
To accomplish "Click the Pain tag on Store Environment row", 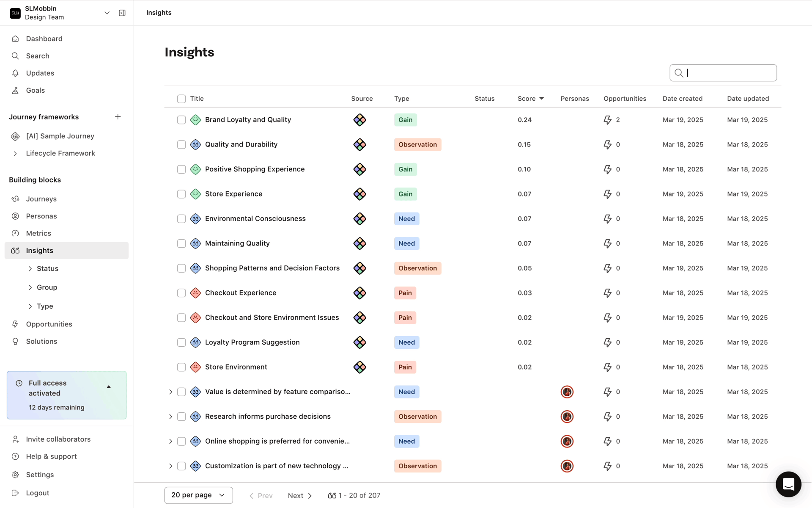I will 405,367.
